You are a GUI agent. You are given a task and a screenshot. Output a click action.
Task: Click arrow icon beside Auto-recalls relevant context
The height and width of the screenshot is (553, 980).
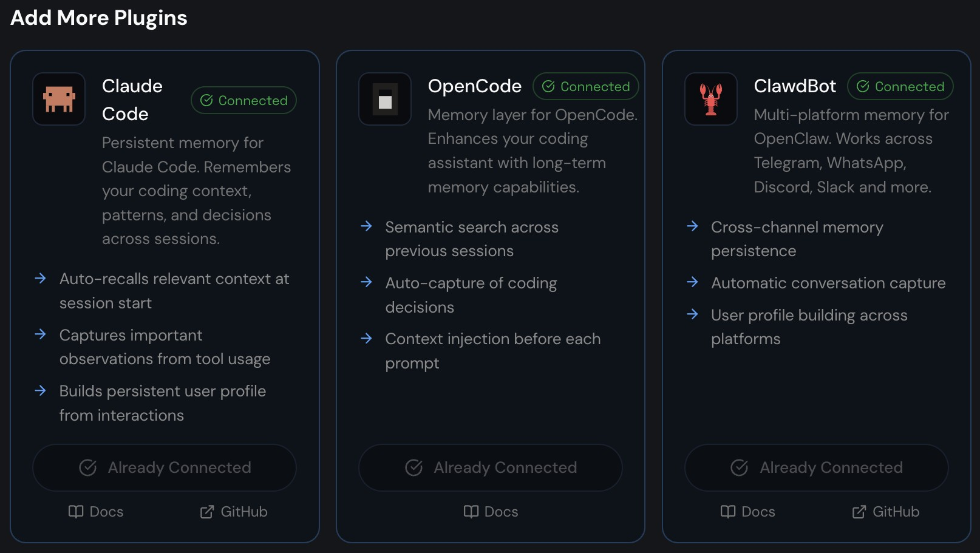click(x=41, y=279)
